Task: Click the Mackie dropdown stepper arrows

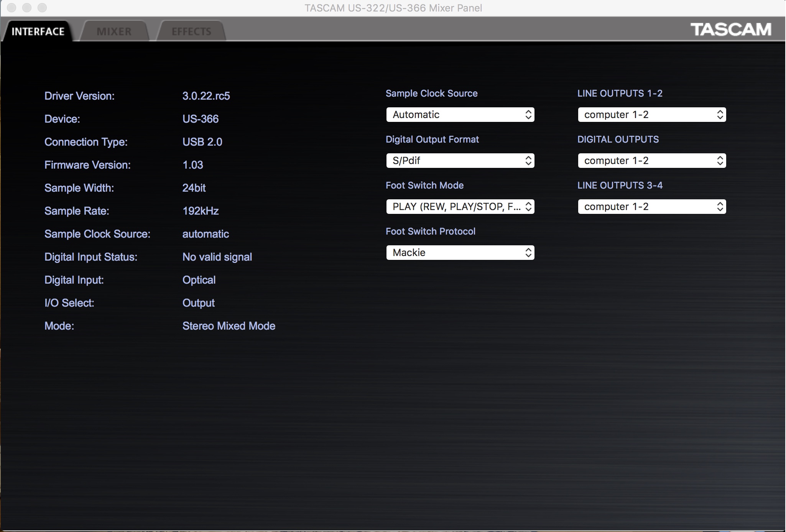Action: coord(528,253)
